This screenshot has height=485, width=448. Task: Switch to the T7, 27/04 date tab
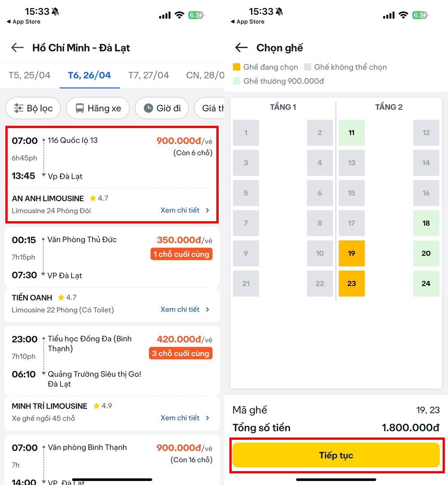click(x=149, y=75)
